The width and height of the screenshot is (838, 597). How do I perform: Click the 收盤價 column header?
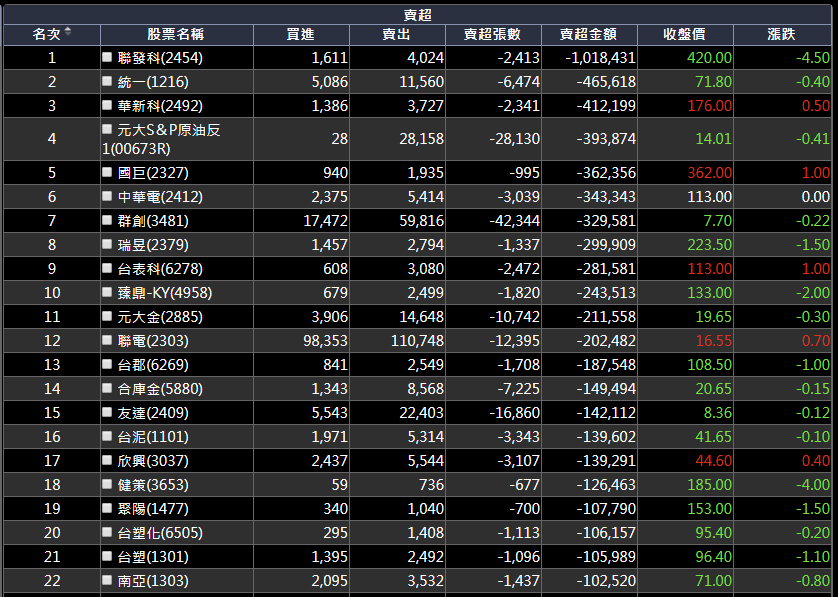tap(685, 35)
